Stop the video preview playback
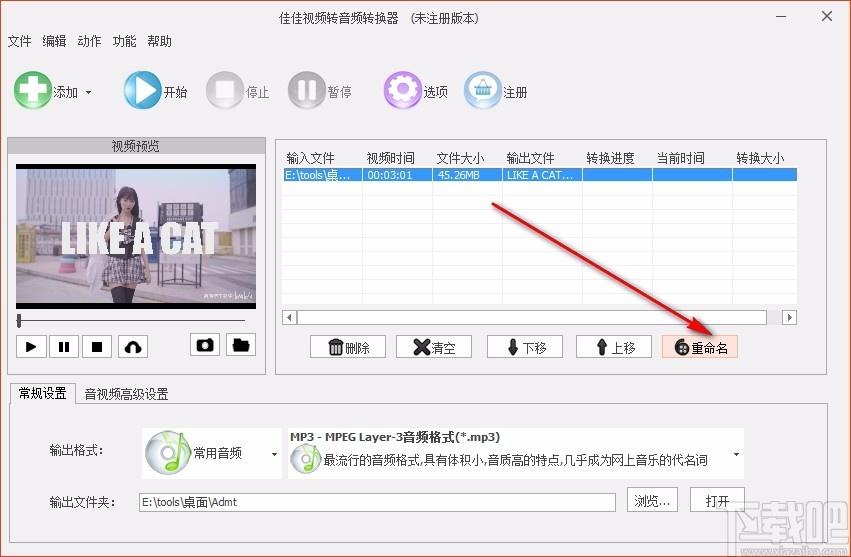Screen dimensions: 851x557 click(x=97, y=346)
